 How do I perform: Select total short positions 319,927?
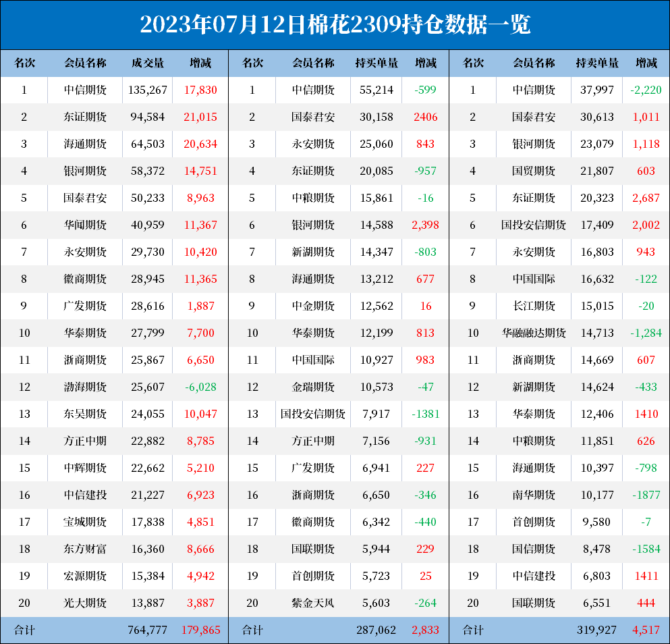coord(597,630)
